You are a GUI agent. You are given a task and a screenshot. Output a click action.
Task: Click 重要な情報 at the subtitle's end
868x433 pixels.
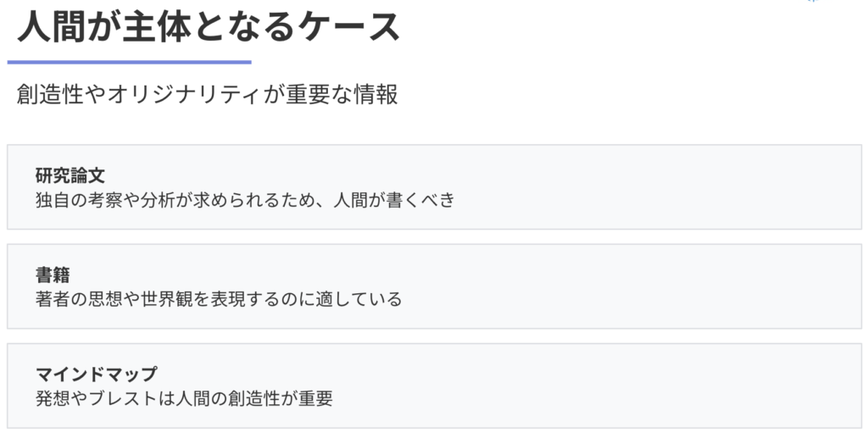pos(342,95)
